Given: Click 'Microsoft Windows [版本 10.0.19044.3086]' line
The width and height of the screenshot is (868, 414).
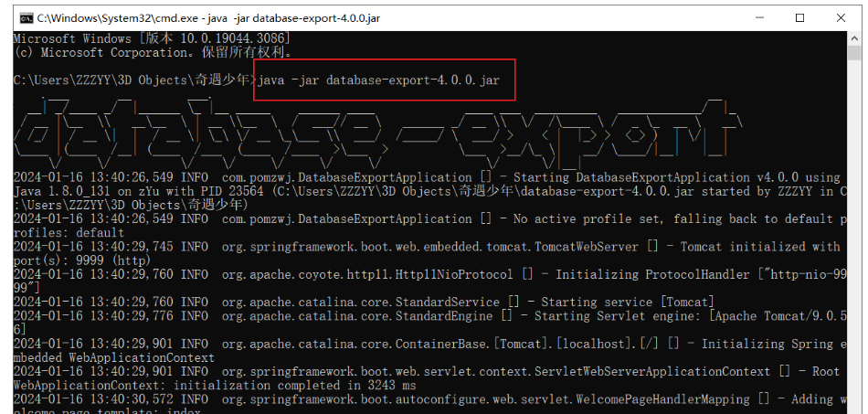Looking at the screenshot, I should point(152,38).
